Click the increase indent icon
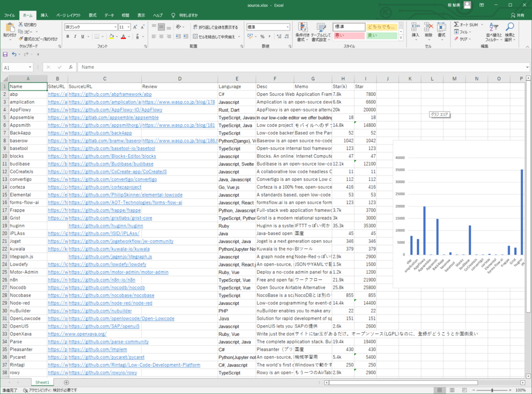Image resolution: width=532 pixels, height=394 pixels. (x=186, y=37)
